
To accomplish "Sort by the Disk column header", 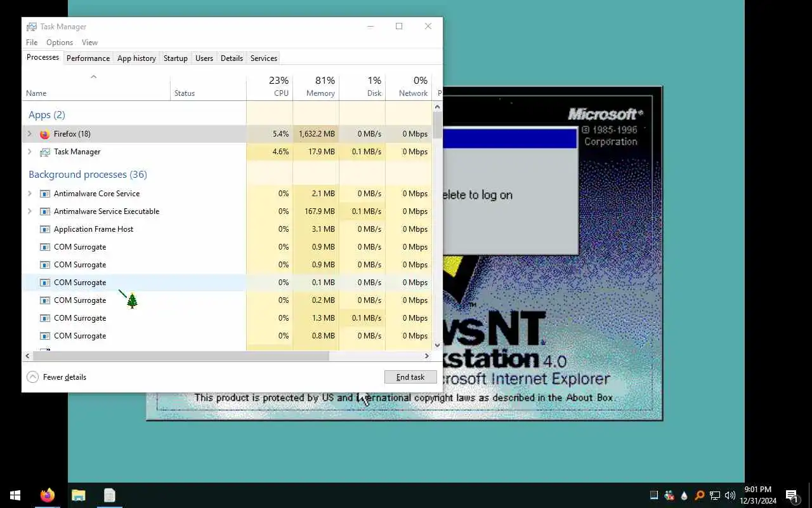I will pos(362,87).
